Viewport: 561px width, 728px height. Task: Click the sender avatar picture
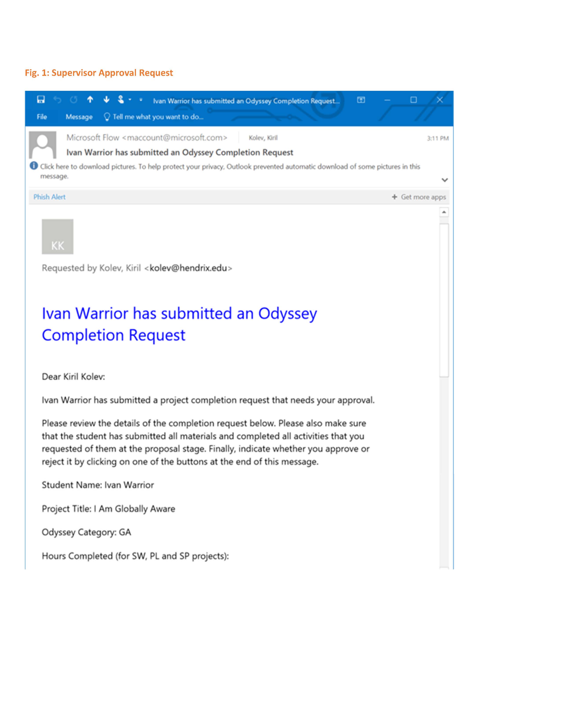pyautogui.click(x=42, y=145)
